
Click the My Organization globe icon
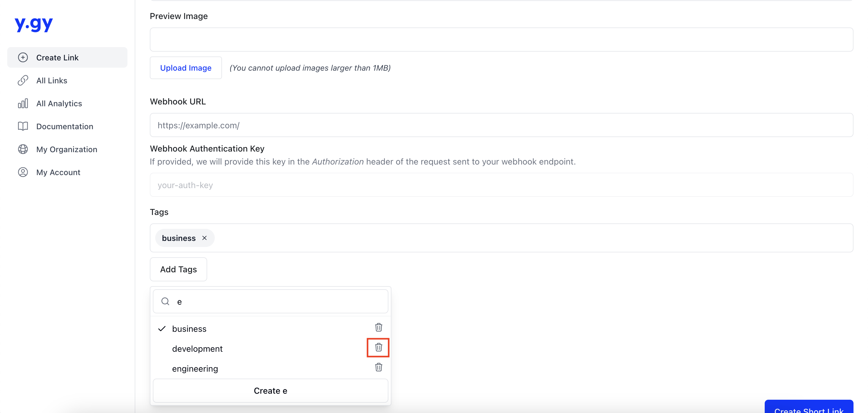coord(22,149)
